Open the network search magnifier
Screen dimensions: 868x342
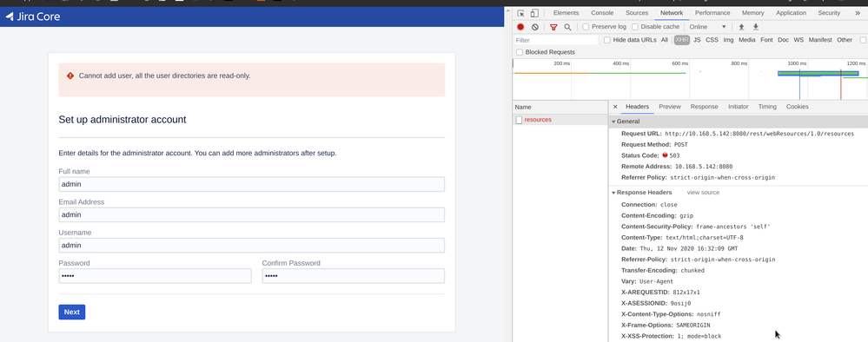[x=567, y=27]
